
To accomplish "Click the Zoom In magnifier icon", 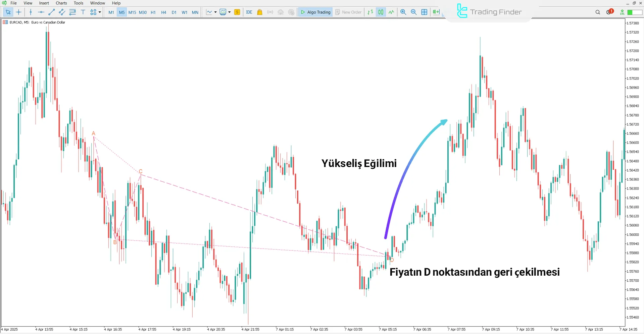I will (403, 12).
